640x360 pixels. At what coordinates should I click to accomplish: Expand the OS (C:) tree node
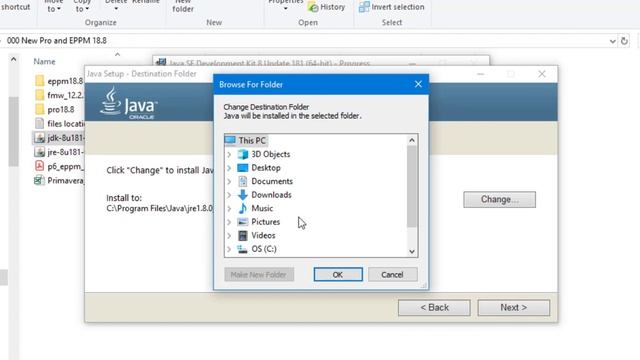pos(229,249)
